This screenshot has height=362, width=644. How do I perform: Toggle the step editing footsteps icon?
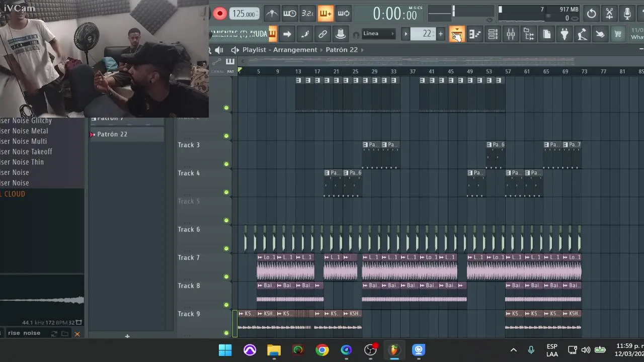tap(305, 34)
